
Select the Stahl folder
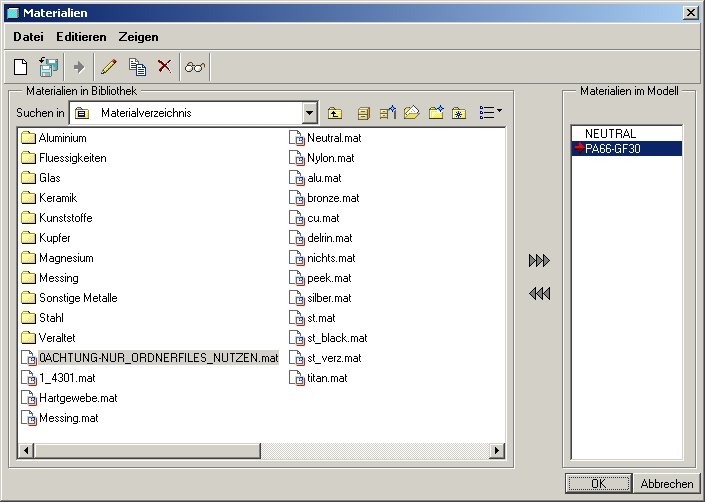point(43,318)
